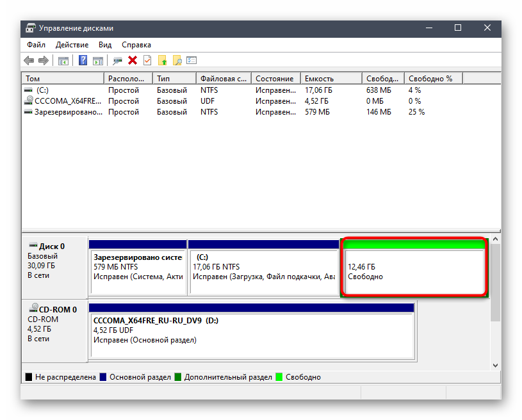Sort by the Емкость column header
The width and height of the screenshot is (522, 420).
point(330,78)
